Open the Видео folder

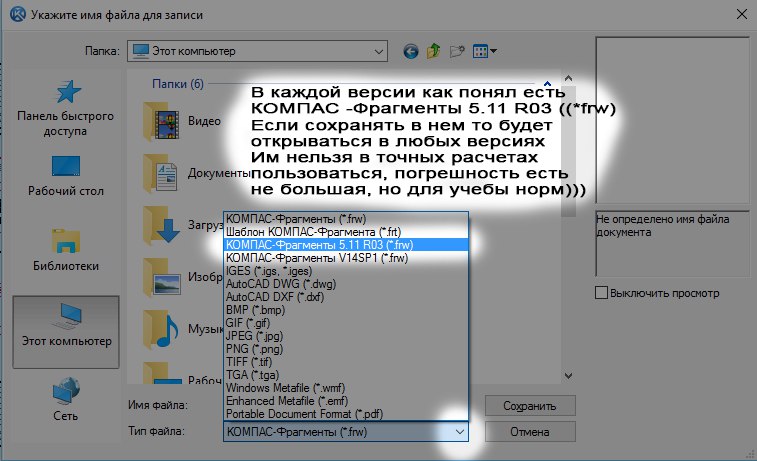click(182, 121)
